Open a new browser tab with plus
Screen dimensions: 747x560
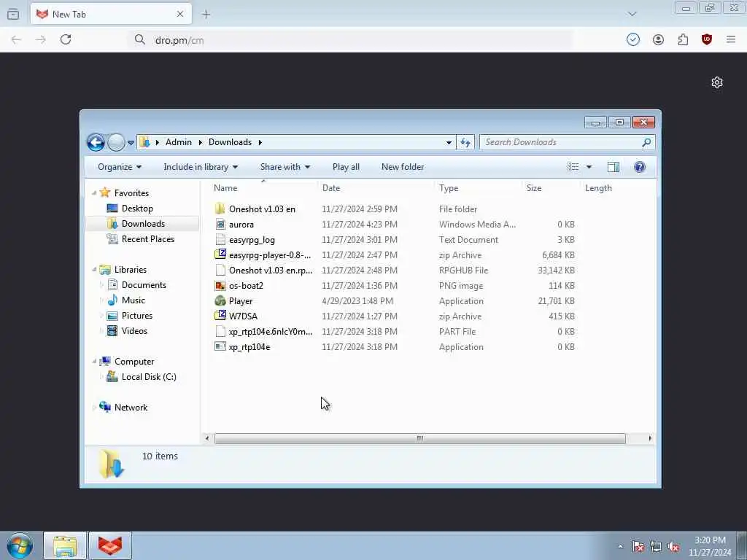(206, 15)
